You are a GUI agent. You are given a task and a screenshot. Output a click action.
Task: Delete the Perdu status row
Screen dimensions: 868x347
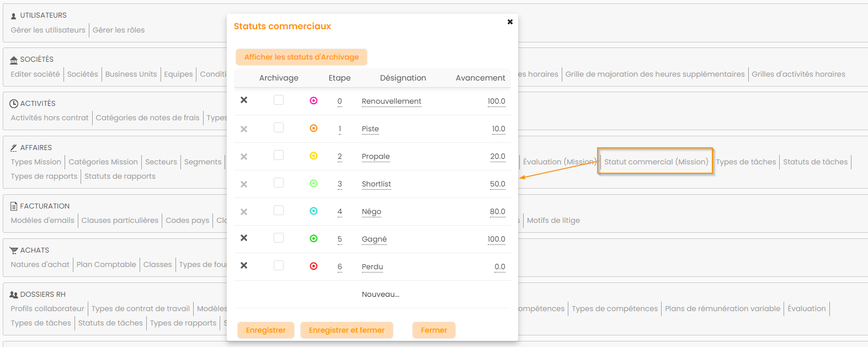coord(244,266)
